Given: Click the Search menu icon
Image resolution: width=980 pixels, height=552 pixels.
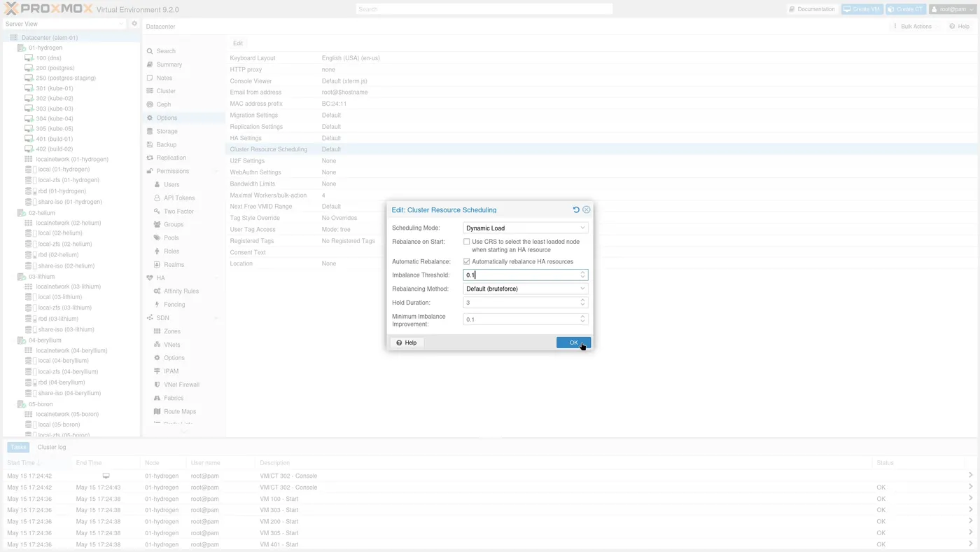Looking at the screenshot, I should (x=150, y=51).
